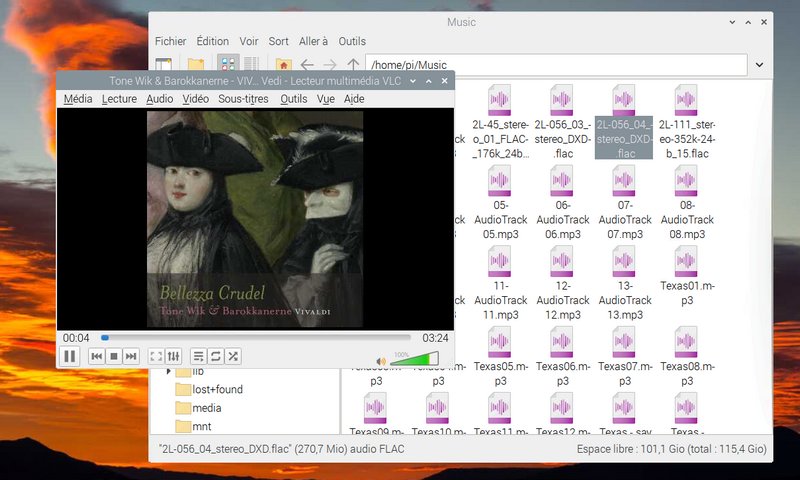Open the VLC Vidéo menu
The width and height of the screenshot is (800, 480).
[196, 99]
